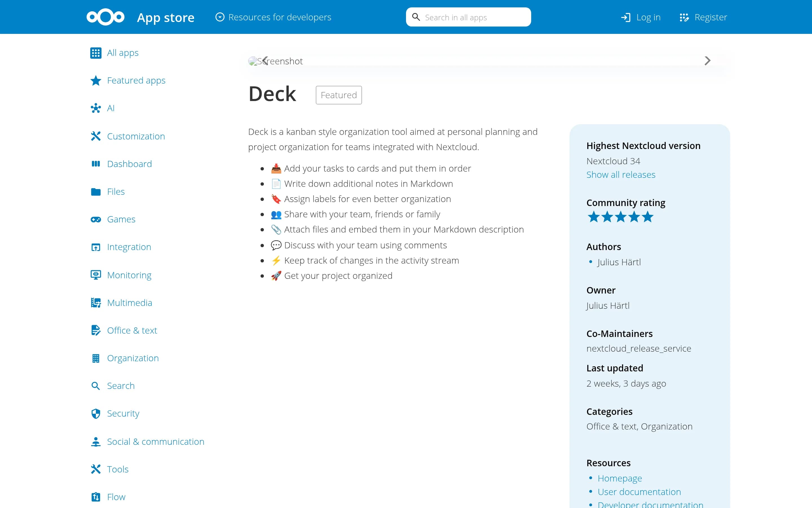Open the All apps category
The height and width of the screenshot is (508, 812).
click(x=122, y=53)
